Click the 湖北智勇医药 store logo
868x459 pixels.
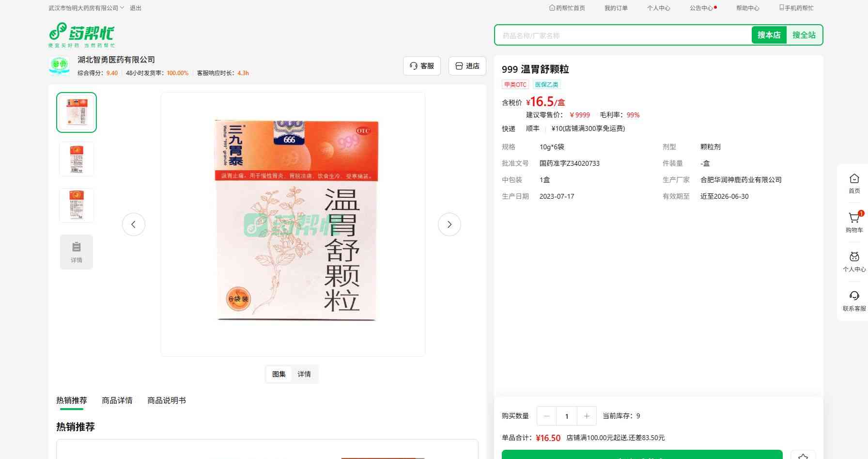tap(59, 66)
